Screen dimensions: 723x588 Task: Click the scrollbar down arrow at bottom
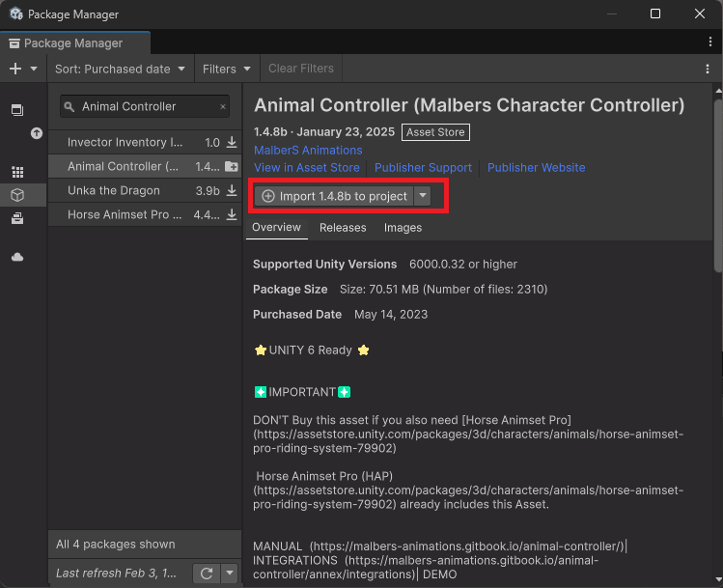(718, 579)
